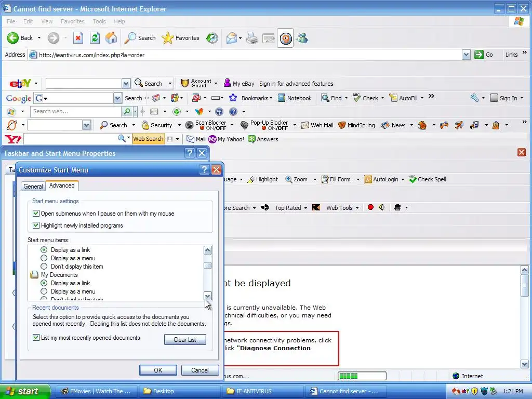
Task: Click the Messenger people icon in IE toolbar
Action: (302, 38)
